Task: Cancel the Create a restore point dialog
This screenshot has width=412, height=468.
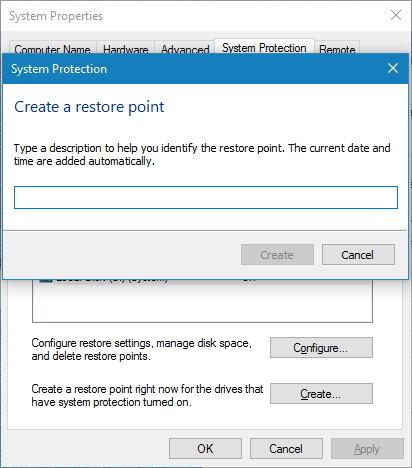Action: (x=358, y=255)
